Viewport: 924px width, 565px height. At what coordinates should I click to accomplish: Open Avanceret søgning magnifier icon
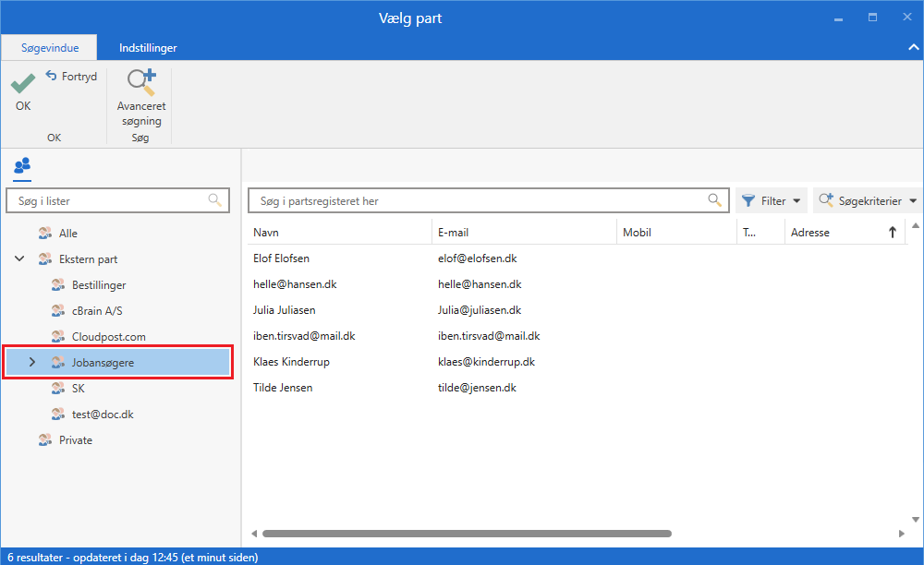(140, 84)
